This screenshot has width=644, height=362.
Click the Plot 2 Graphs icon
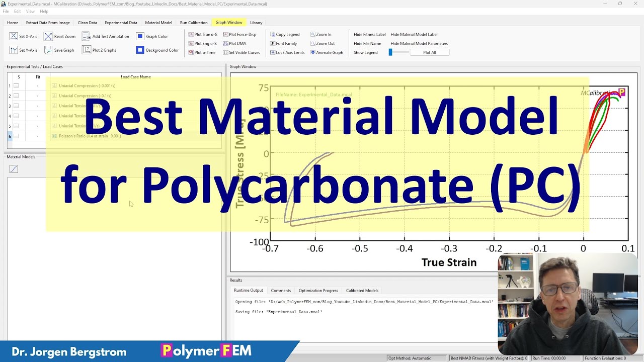tap(86, 50)
